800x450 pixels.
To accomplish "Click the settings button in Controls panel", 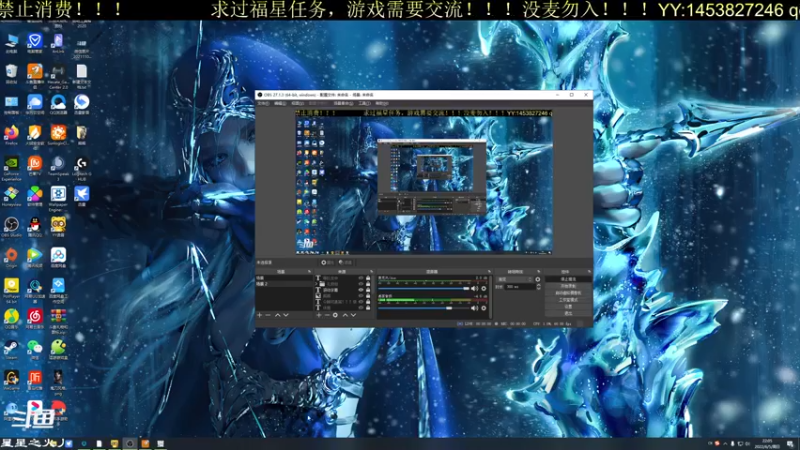I will coord(568,307).
